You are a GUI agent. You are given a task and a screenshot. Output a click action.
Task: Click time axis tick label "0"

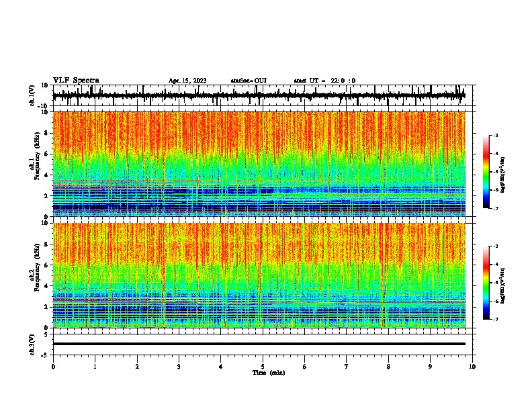tap(53, 367)
